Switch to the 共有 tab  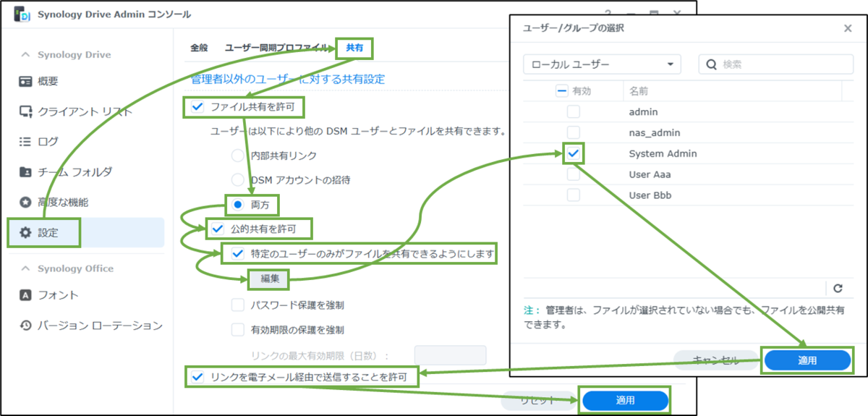click(x=355, y=48)
